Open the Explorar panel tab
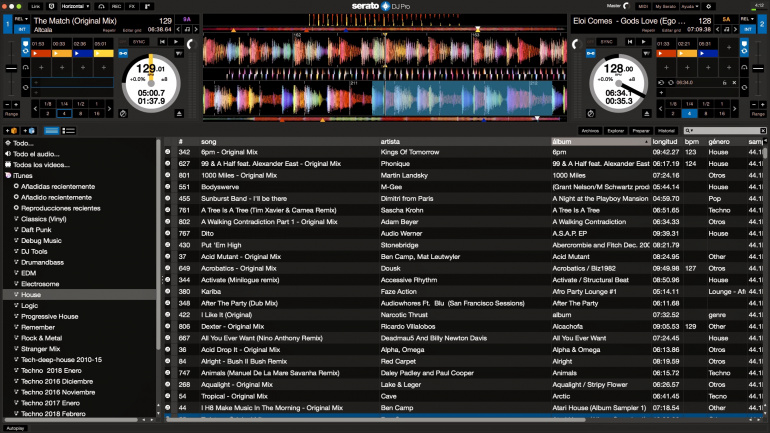This screenshot has width=770, height=433. point(615,131)
